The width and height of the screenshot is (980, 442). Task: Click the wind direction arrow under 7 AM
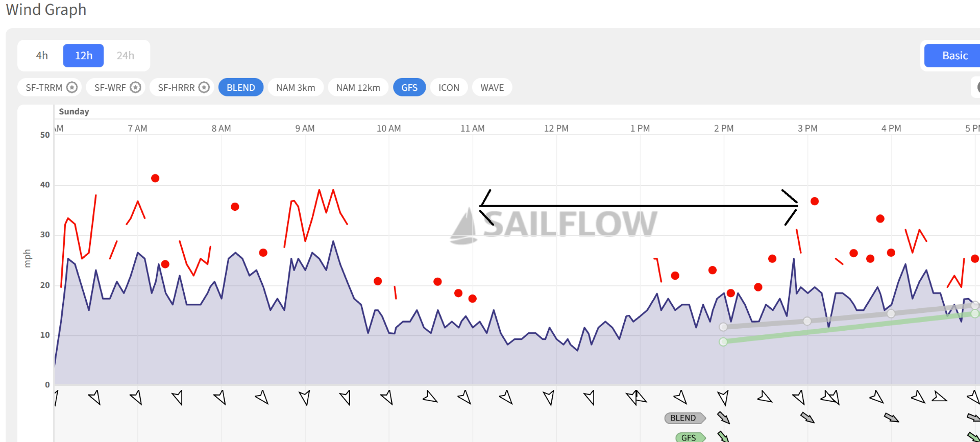click(136, 397)
